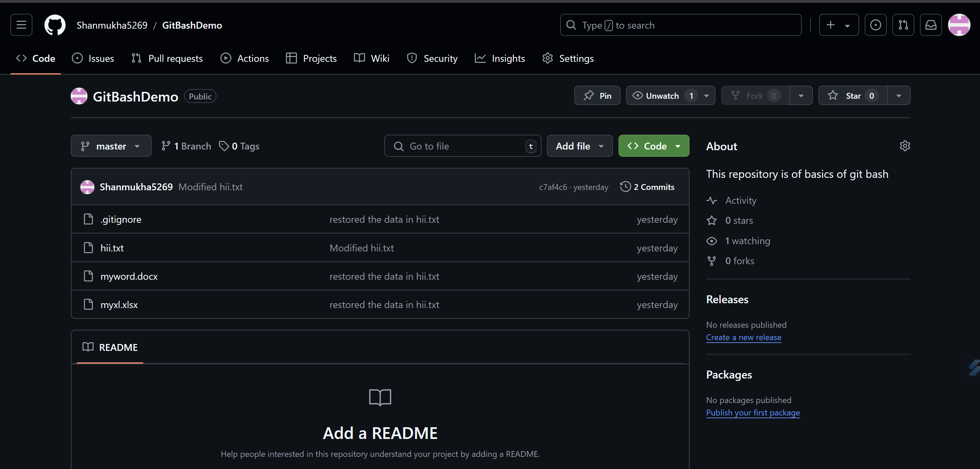Open the hamburger navigation menu
Screen dimensions: 980x469
21,25
